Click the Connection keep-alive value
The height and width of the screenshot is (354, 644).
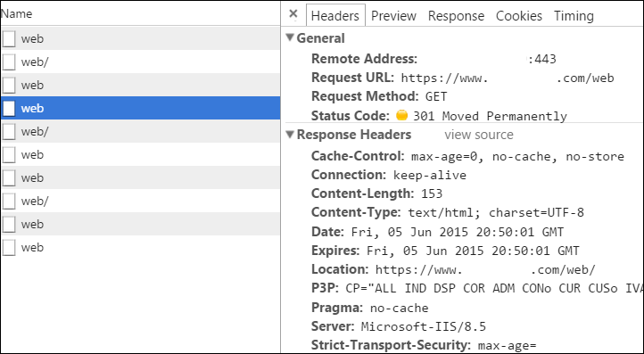(430, 176)
